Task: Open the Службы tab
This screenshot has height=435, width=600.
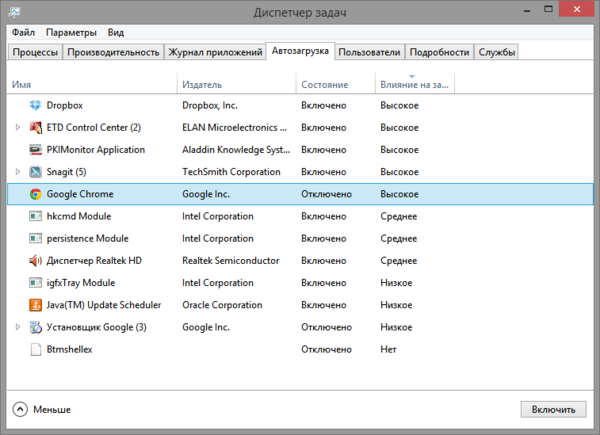Action: click(497, 52)
